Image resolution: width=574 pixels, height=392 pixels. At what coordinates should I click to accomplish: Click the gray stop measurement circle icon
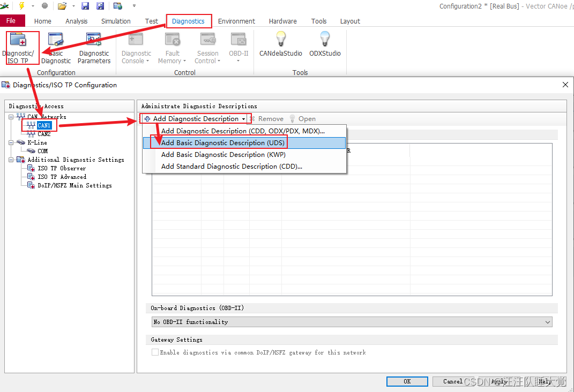click(x=44, y=6)
